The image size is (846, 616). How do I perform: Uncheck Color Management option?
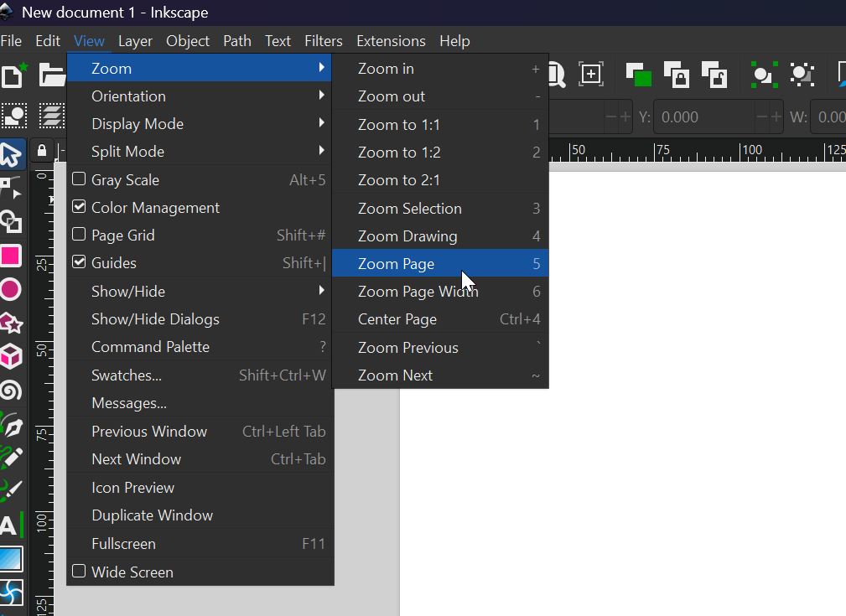(x=79, y=207)
